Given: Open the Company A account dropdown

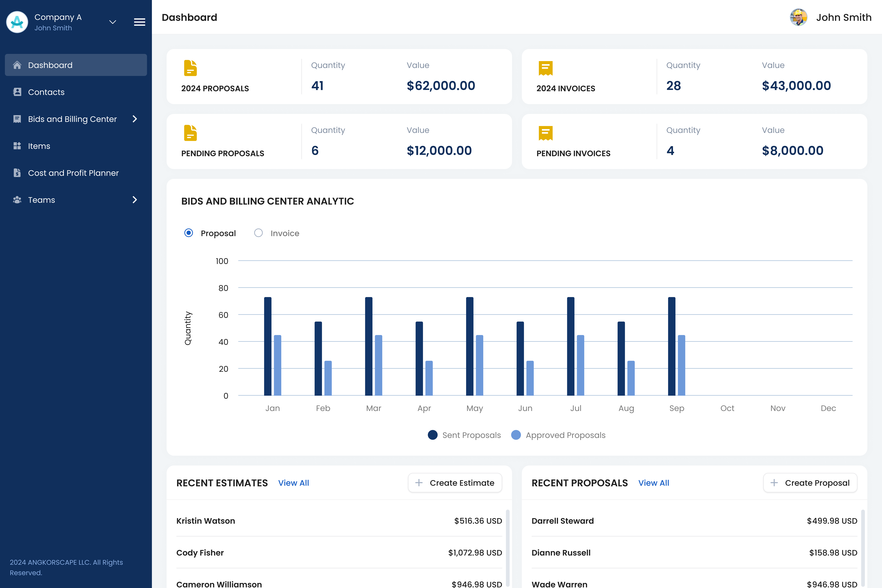Looking at the screenshot, I should [x=113, y=22].
